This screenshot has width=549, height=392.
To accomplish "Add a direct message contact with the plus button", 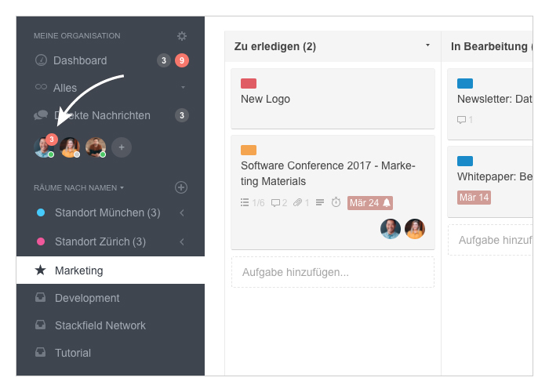I will click(x=122, y=147).
